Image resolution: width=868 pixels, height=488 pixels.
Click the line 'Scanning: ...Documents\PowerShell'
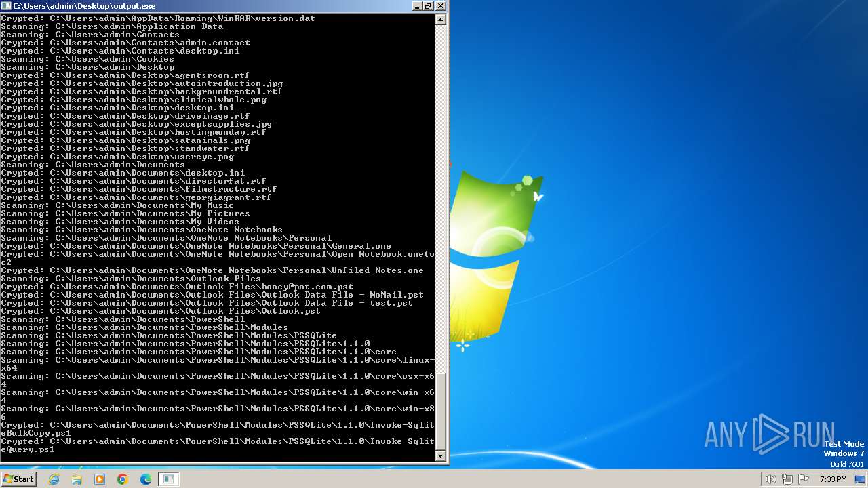tap(123, 319)
